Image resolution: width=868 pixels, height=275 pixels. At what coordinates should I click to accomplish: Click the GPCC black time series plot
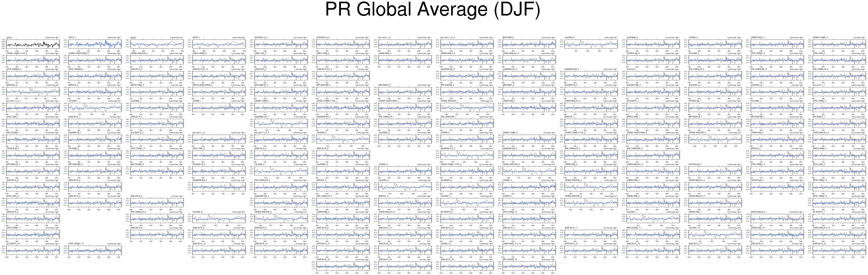point(33,44)
